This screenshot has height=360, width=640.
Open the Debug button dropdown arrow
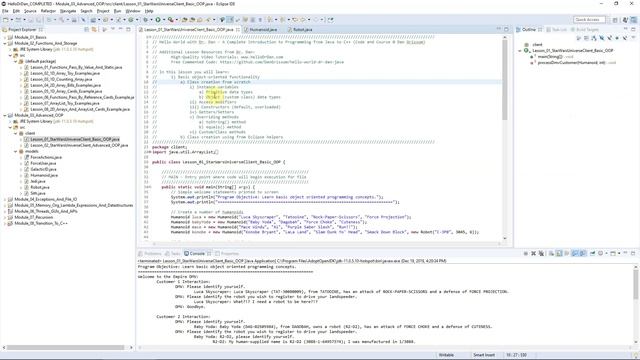(x=151, y=20)
